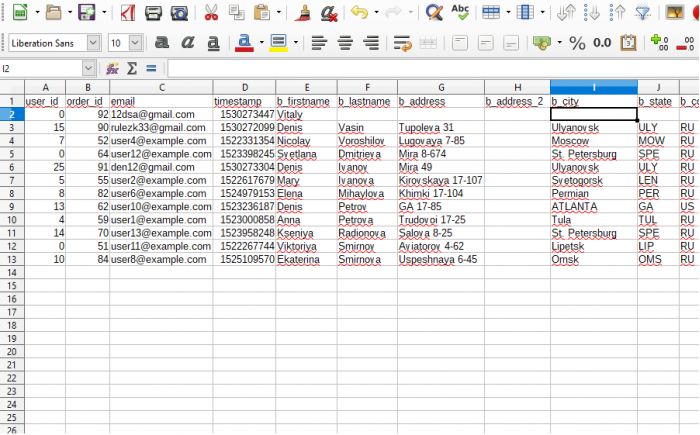Image resolution: width=700 pixels, height=435 pixels.
Task: Open currency format dropdown arrow
Action: pyautogui.click(x=559, y=43)
